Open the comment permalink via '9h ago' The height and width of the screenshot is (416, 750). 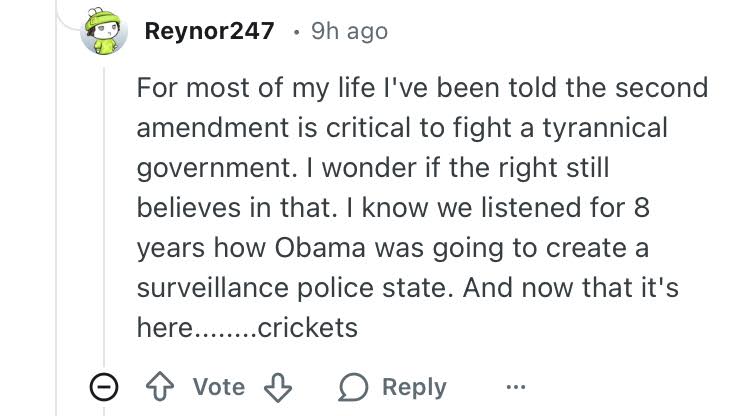(349, 32)
